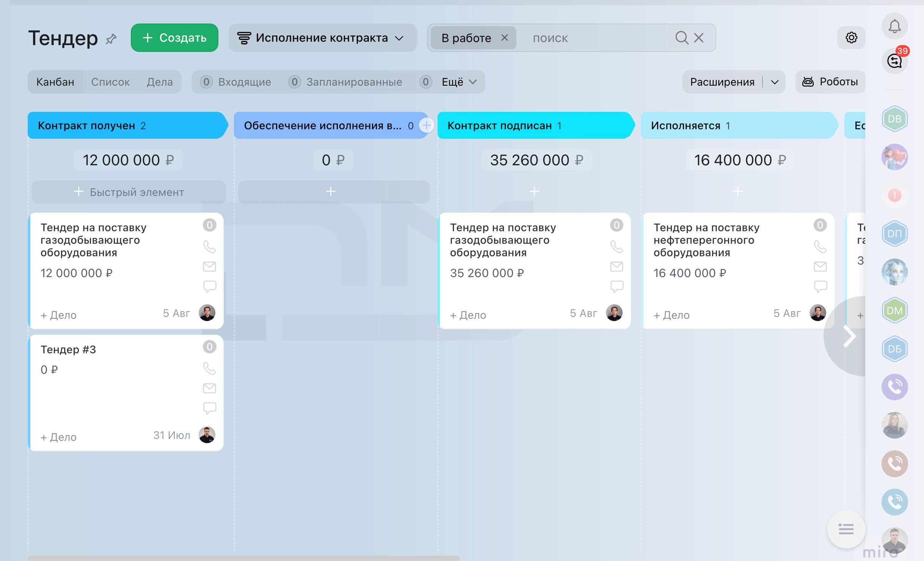Open the 'Тендер на поставку нефтеперегонного оборудования' card

pos(706,240)
